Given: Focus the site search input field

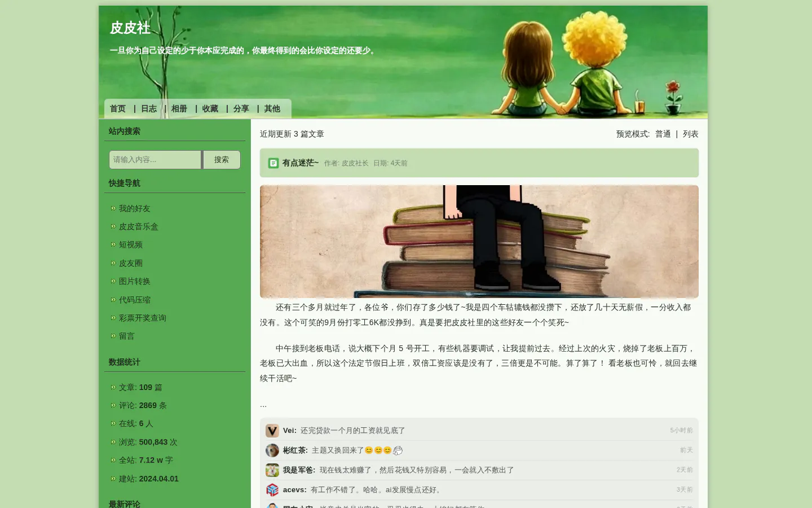Looking at the screenshot, I should (155, 160).
